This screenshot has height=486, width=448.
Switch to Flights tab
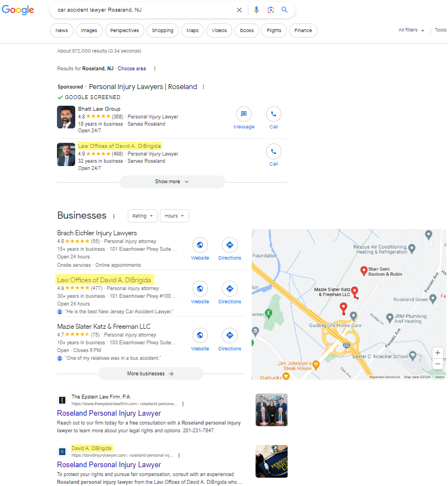tap(274, 30)
